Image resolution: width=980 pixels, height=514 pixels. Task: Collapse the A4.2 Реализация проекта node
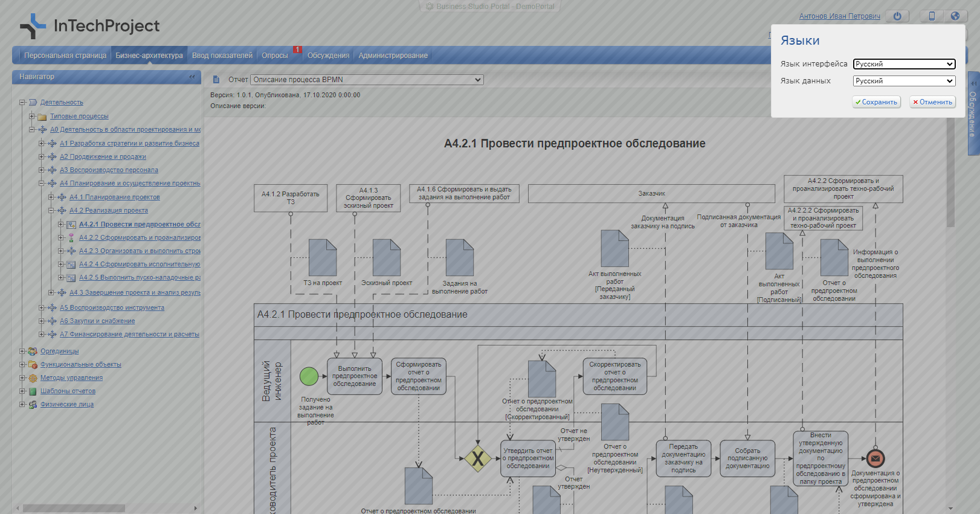[51, 210]
